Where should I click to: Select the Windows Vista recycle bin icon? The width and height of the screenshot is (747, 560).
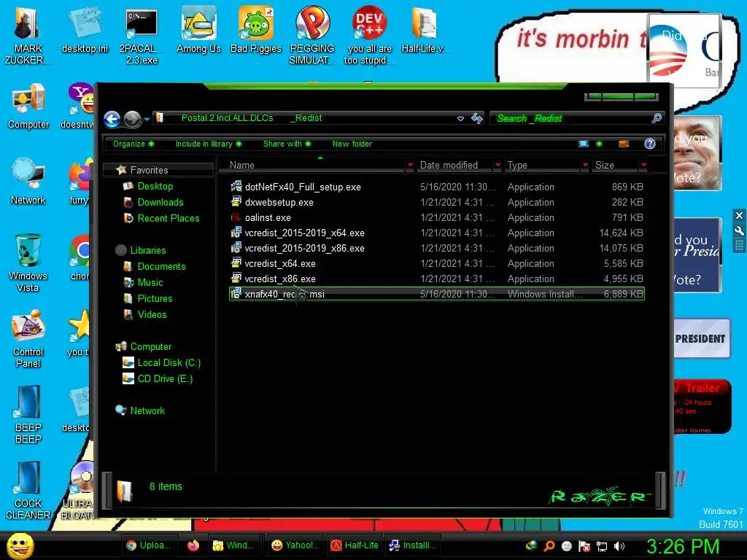28,262
